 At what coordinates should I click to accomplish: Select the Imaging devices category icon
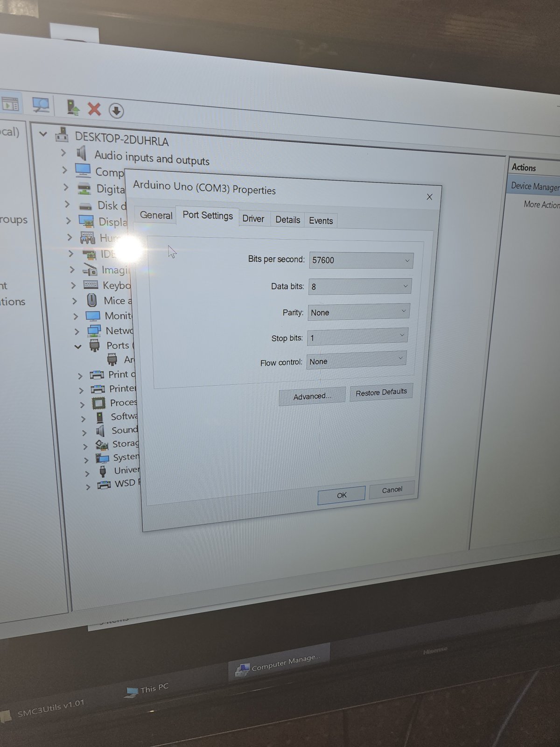pos(90,269)
